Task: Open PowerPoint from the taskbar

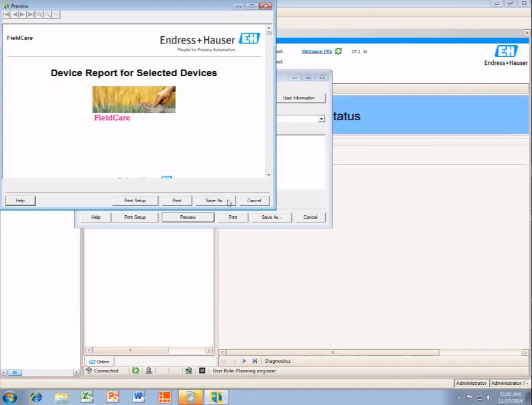Action: click(113, 397)
